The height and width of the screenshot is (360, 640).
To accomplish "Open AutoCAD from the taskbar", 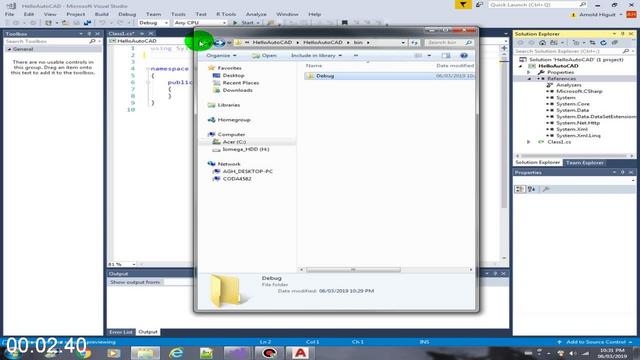I will [x=300, y=353].
